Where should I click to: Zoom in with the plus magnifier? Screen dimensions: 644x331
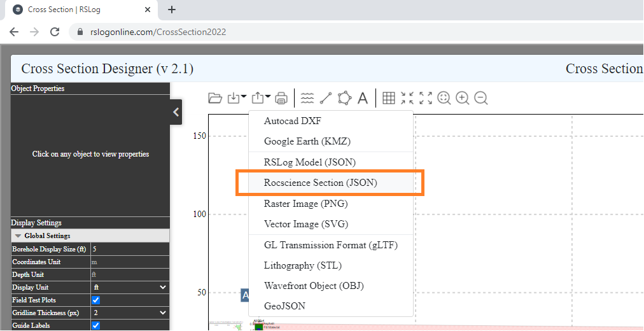point(463,98)
